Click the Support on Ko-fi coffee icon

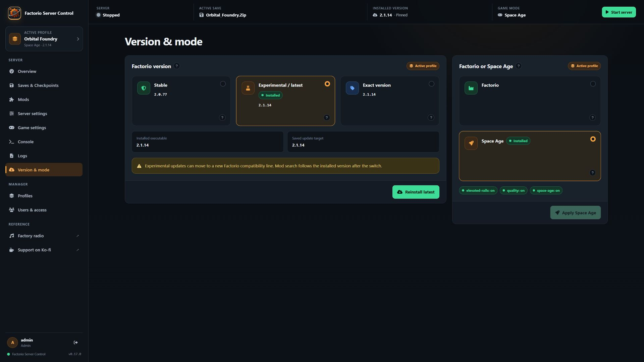pos(12,250)
